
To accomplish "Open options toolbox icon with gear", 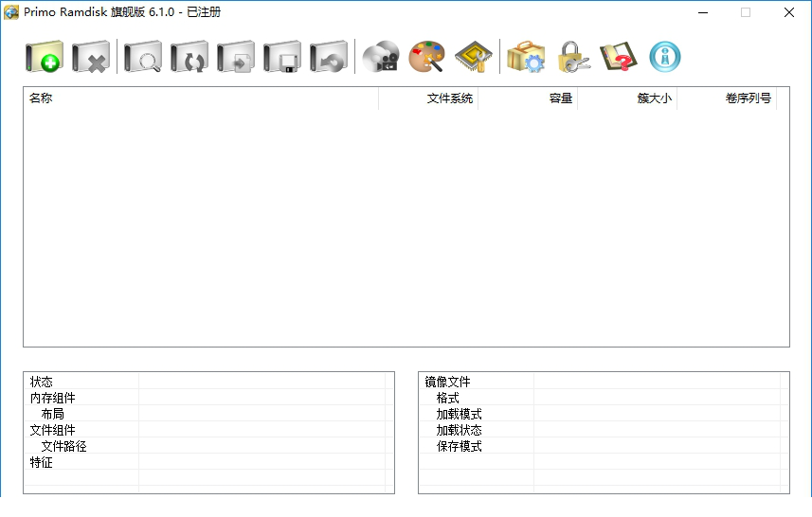I will tap(526, 57).
